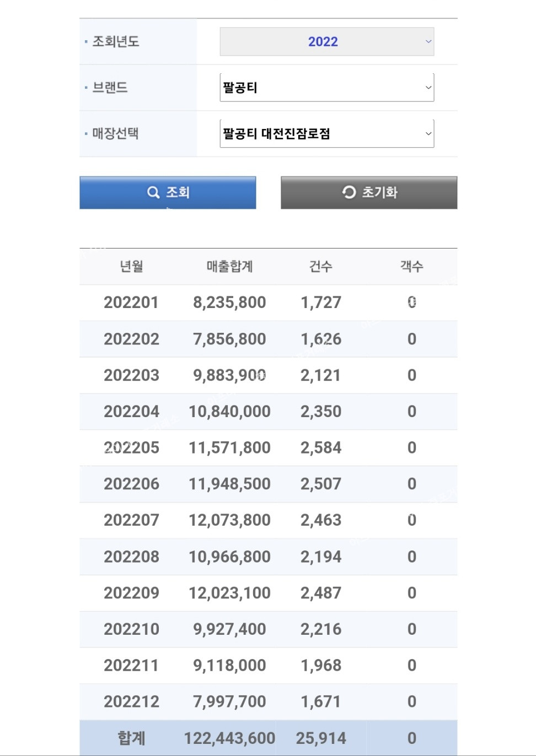Click the magnifier icon on search button
This screenshot has height=756, width=536.
[x=153, y=192]
